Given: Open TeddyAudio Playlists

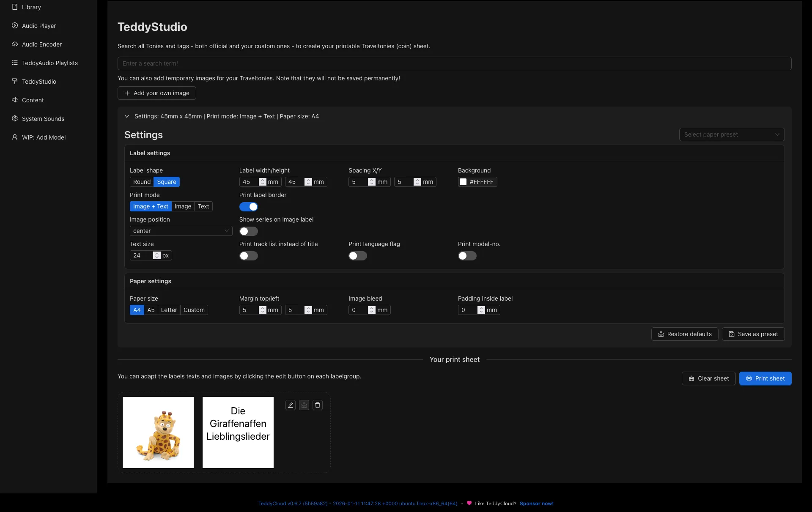Looking at the screenshot, I should point(49,63).
